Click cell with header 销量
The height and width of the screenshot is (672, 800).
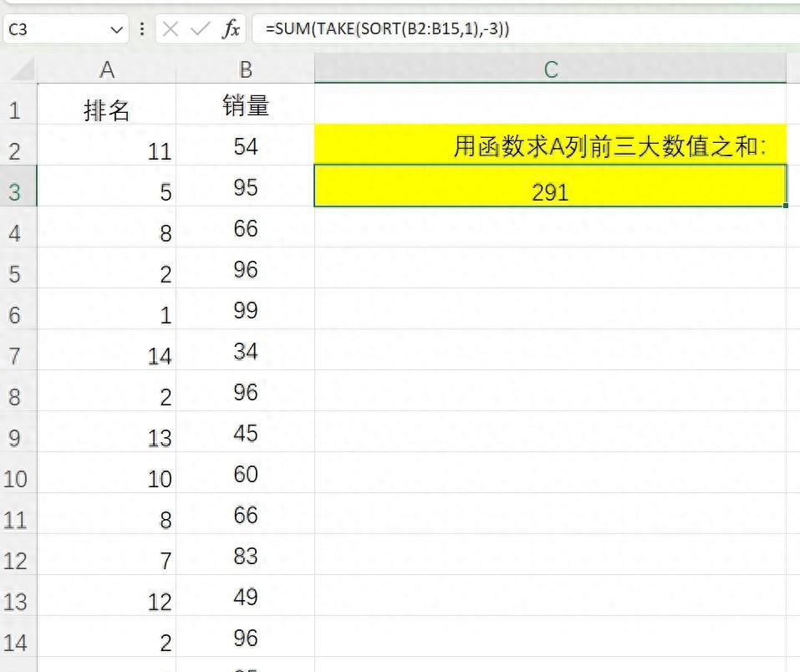pos(246,104)
